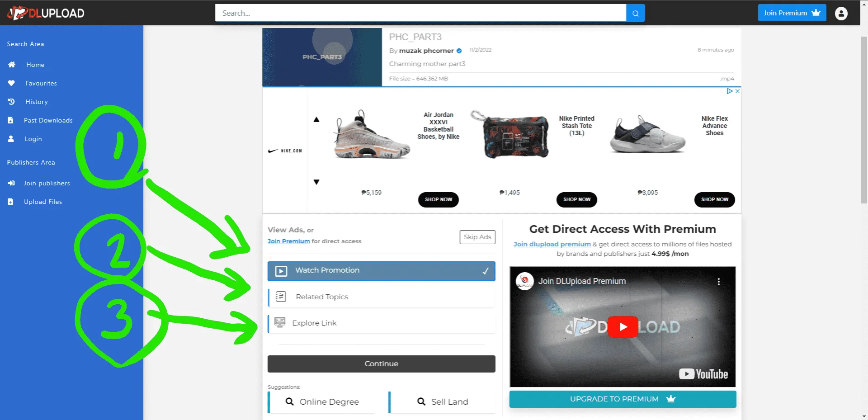Click the Home house icon
This screenshot has height=420, width=868.
point(12,65)
